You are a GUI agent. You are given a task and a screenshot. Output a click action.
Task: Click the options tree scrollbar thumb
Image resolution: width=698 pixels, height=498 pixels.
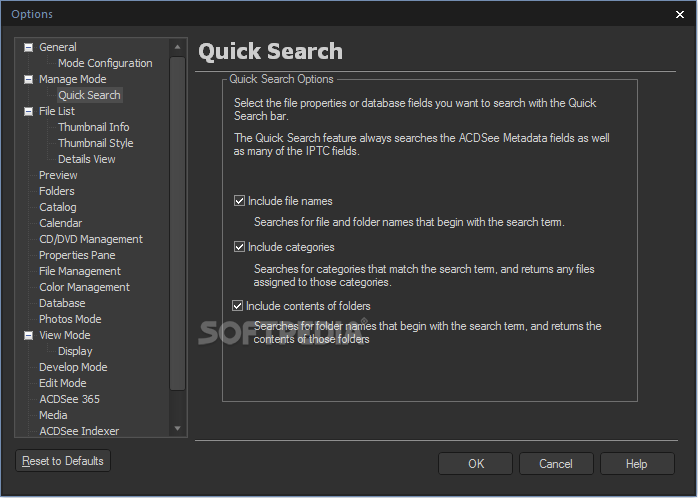178,223
